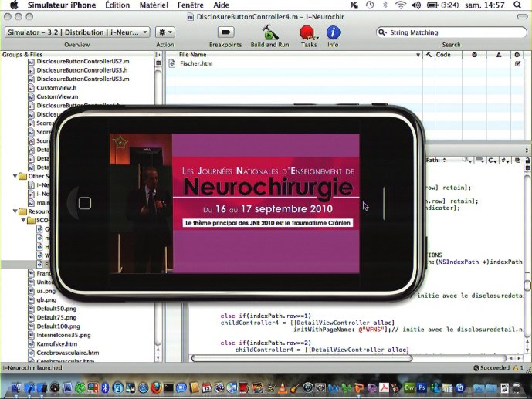Image resolution: width=532 pixels, height=399 pixels.
Task: Click the errors column header icon
Action: [x=474, y=55]
